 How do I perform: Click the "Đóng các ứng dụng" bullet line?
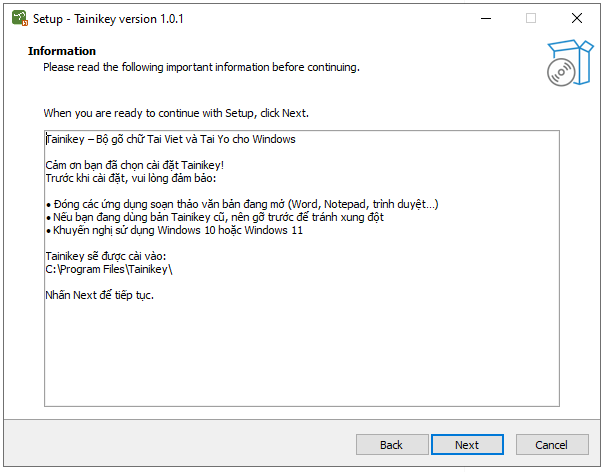(240, 204)
